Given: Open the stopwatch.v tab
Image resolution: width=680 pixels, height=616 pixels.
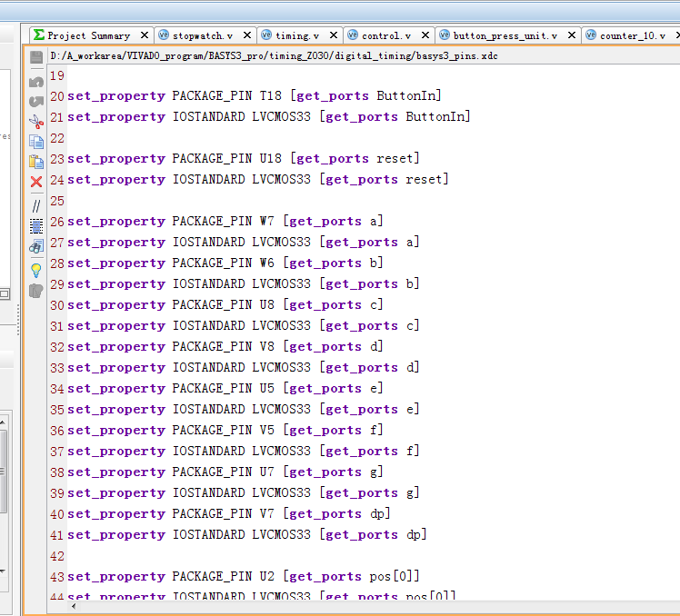Looking at the screenshot, I should point(202,35).
